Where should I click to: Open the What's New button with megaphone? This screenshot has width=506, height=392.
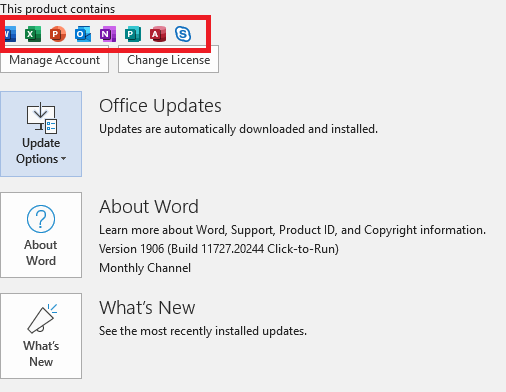tap(41, 336)
